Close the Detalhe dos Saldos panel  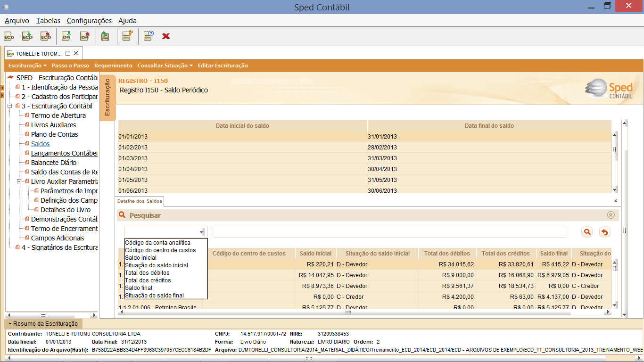tap(616, 201)
